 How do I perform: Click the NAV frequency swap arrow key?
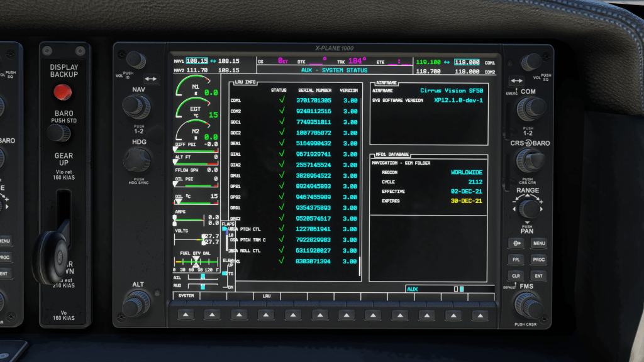point(151,79)
